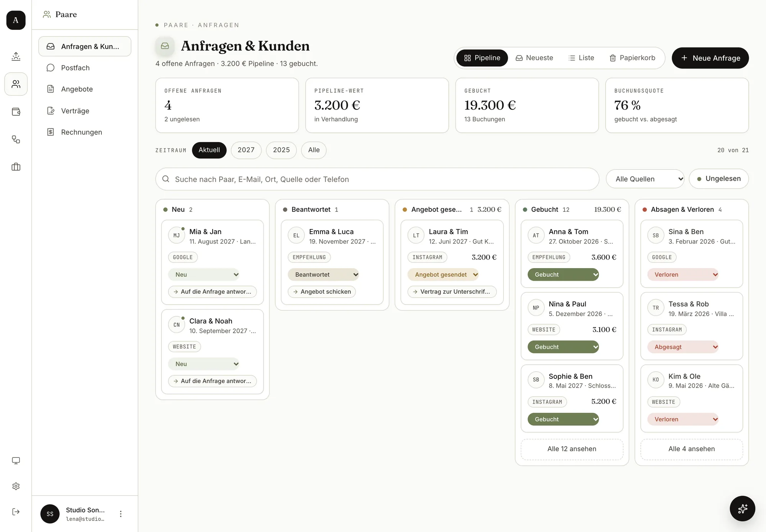Select the 2025 time range chip
Viewport: 766px width, 532px height.
(x=282, y=150)
